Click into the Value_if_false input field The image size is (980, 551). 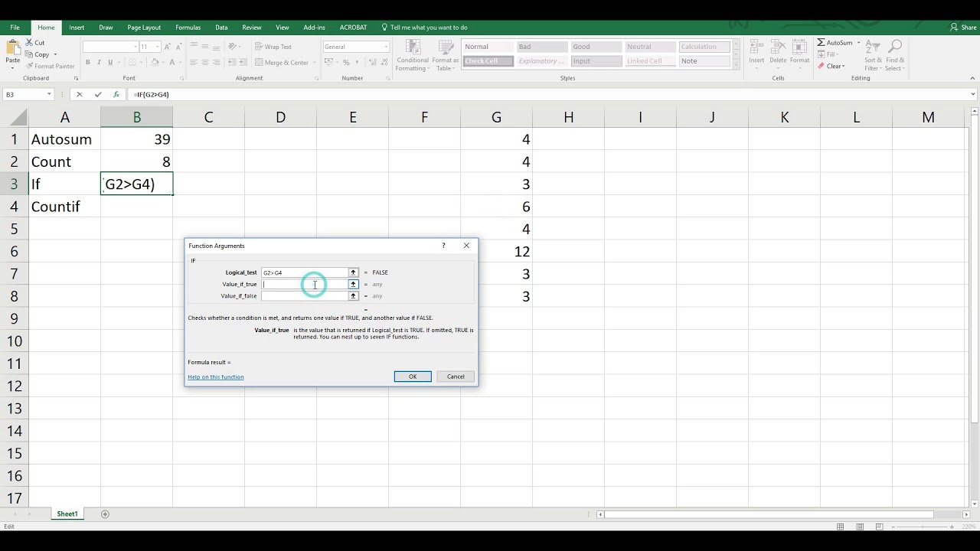(x=305, y=295)
